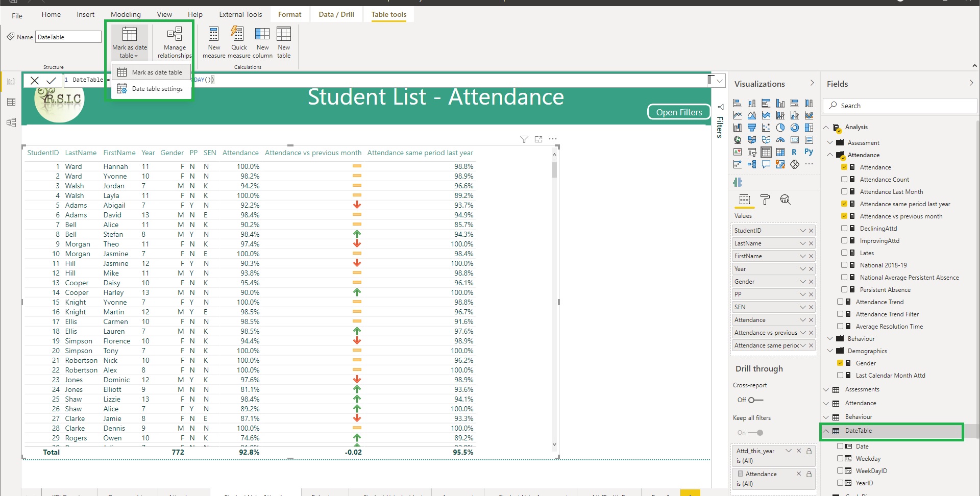The image size is (980, 496).
Task: Select the stacked bar chart visual
Action: [737, 103]
